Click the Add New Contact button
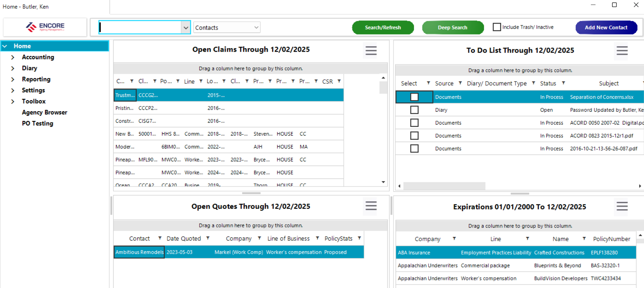Screen dimensions: 644x288 click(606, 27)
